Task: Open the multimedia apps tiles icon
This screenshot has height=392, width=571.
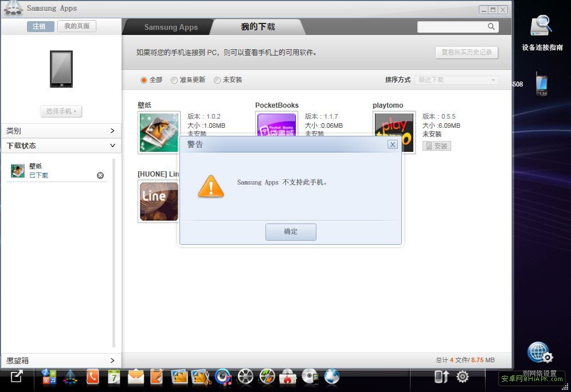Action: [x=48, y=377]
